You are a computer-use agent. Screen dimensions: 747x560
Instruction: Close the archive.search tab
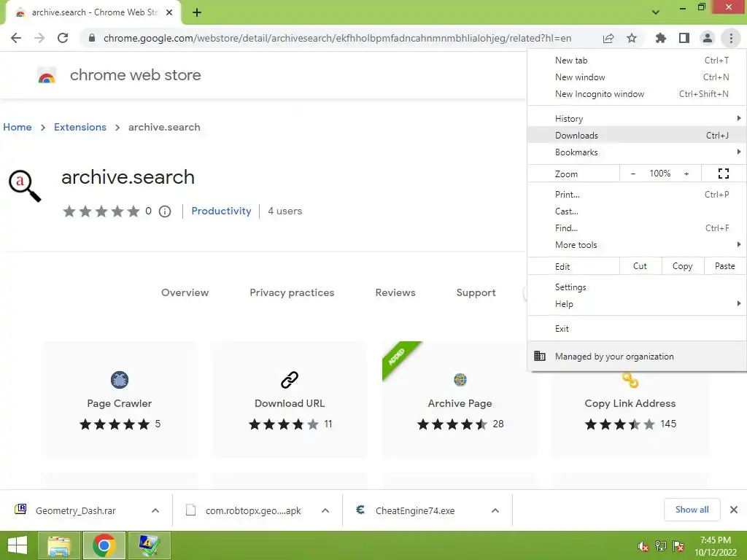169,12
